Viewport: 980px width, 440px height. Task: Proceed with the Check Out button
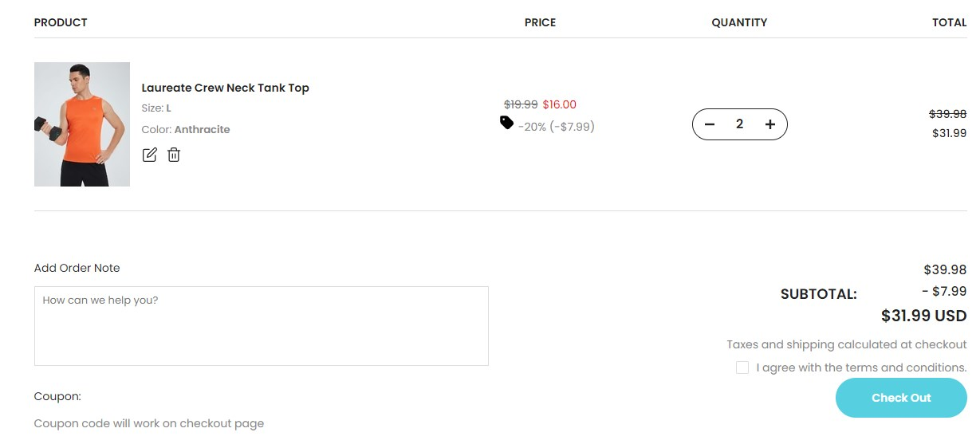(x=901, y=398)
